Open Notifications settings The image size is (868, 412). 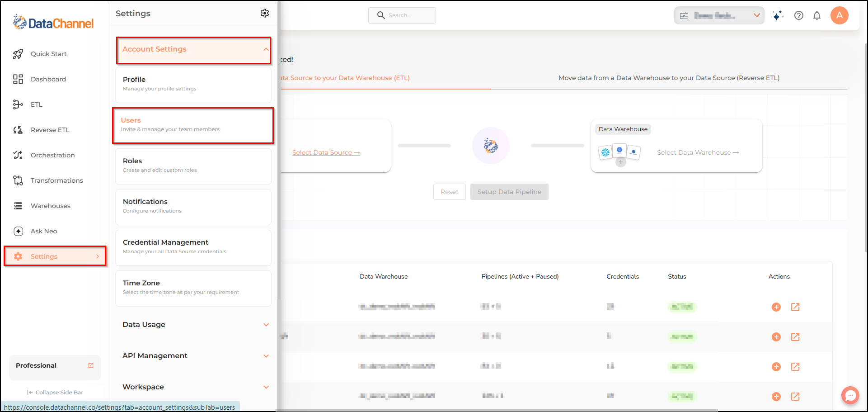pyautogui.click(x=193, y=207)
